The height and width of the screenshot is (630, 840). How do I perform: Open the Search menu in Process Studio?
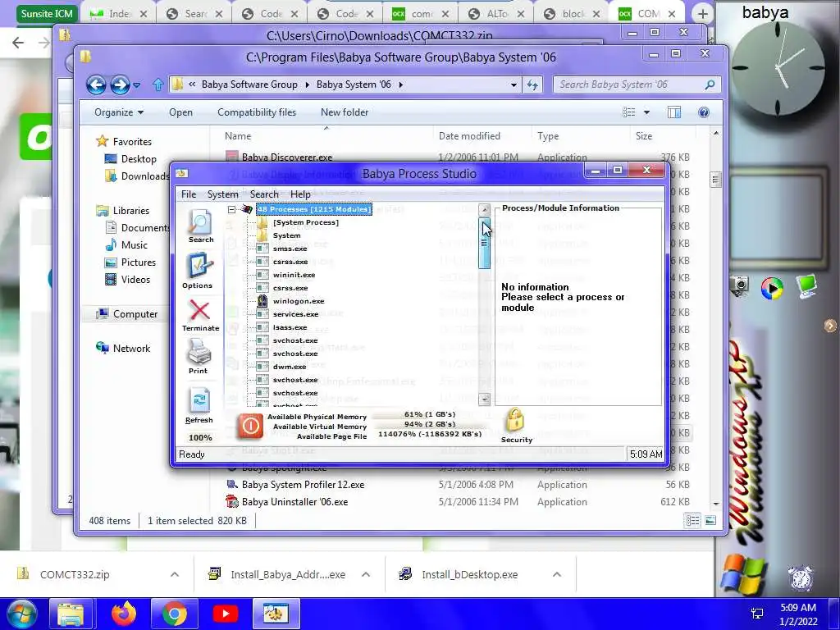[264, 194]
